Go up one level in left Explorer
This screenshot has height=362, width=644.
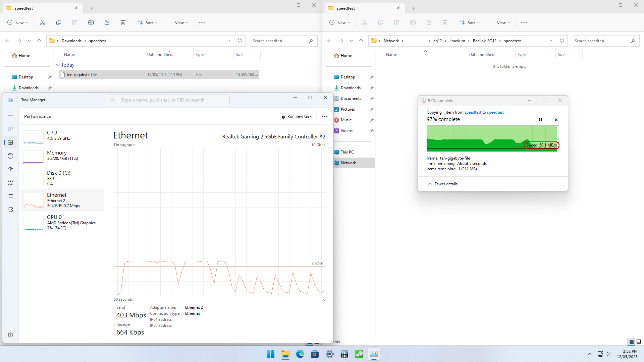[39, 41]
